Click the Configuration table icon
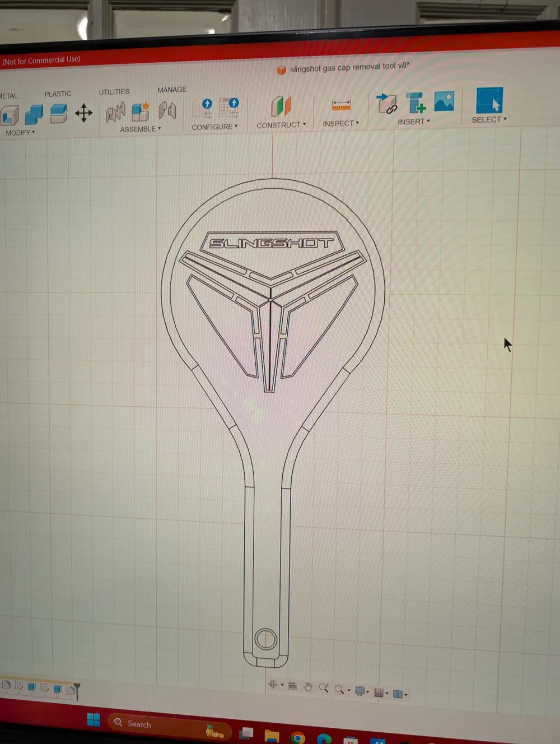Image resolution: width=560 pixels, height=744 pixels. pyautogui.click(x=230, y=107)
